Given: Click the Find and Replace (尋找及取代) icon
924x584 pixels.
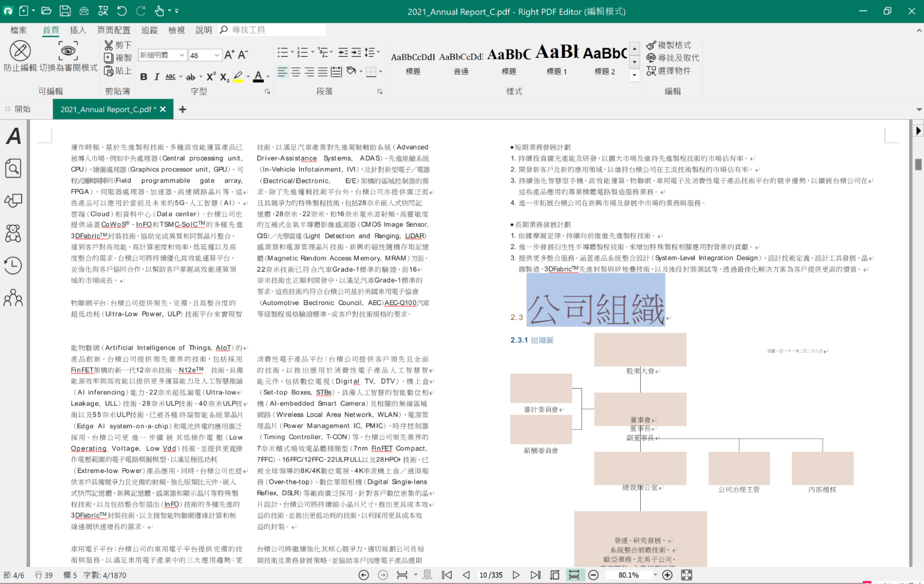Looking at the screenshot, I should (651, 58).
